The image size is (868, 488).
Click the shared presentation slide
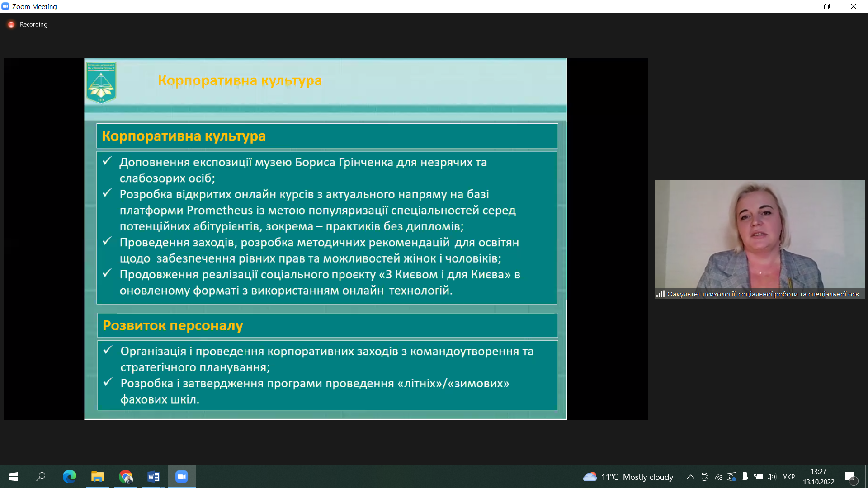pos(325,239)
